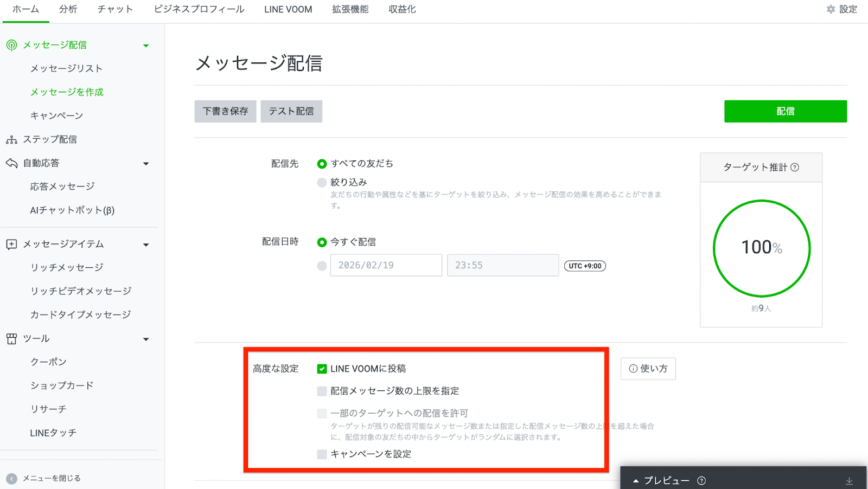This screenshot has width=868, height=489.
Task: Click the 2026/02/19 date input field
Action: tap(386, 266)
